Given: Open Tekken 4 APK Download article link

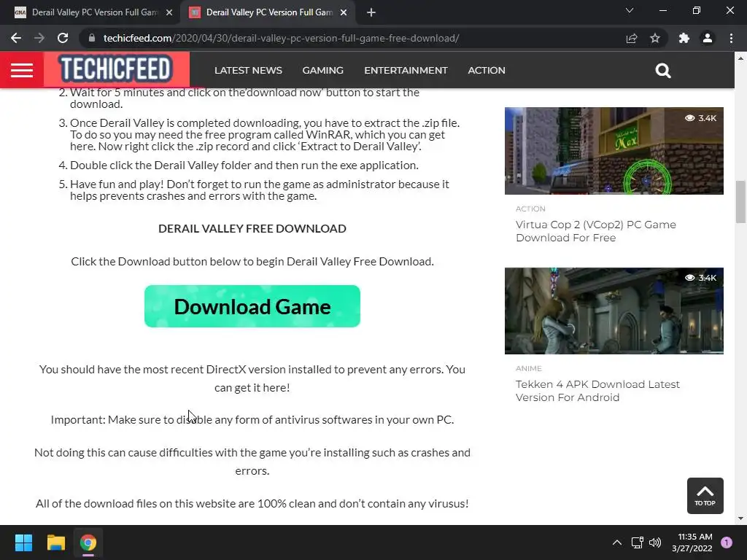Looking at the screenshot, I should [597, 391].
